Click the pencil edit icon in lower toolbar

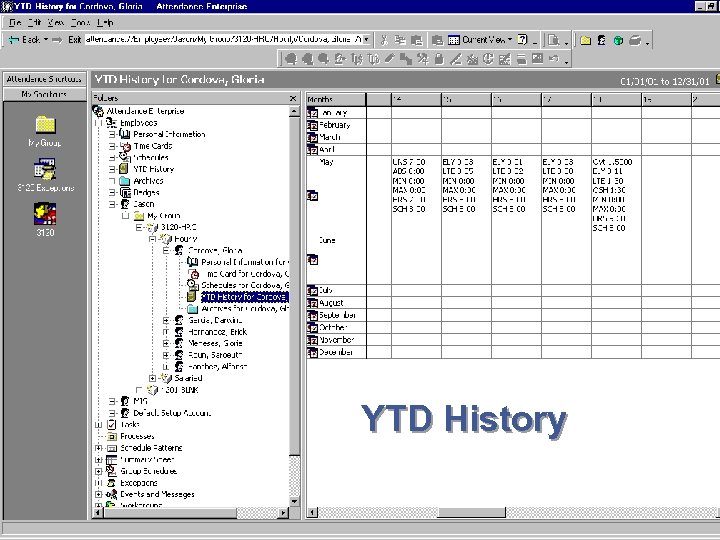(x=389, y=59)
